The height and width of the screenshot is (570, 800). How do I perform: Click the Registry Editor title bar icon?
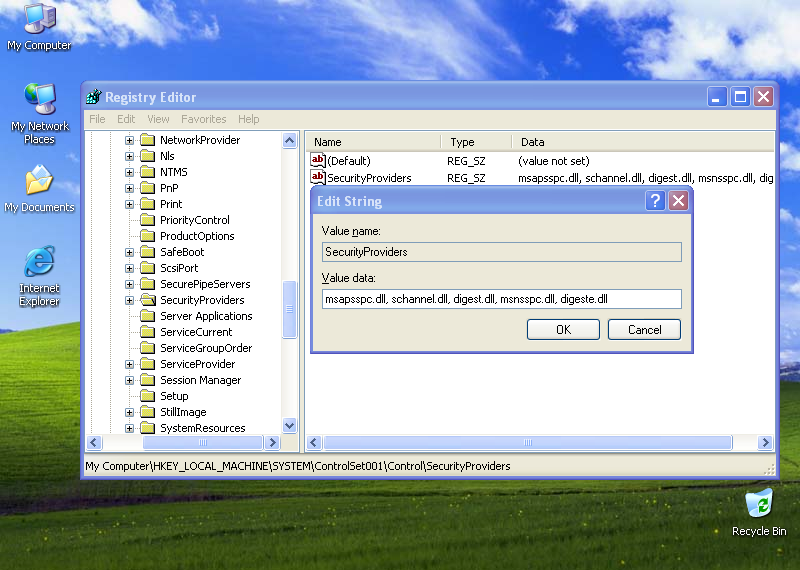94,96
